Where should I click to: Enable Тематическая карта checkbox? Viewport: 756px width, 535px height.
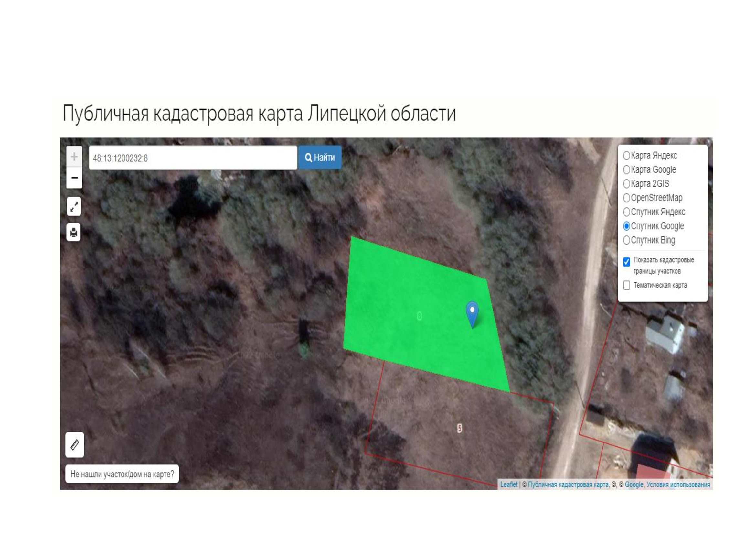tap(627, 285)
